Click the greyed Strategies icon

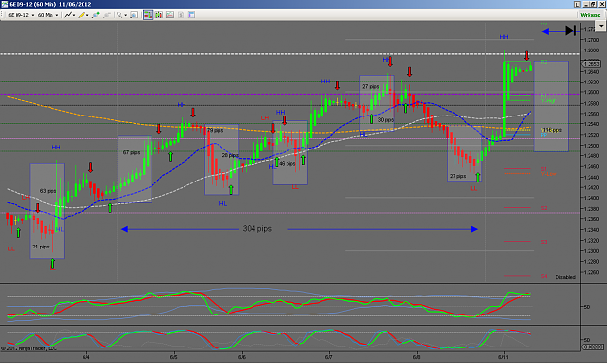(x=181, y=15)
